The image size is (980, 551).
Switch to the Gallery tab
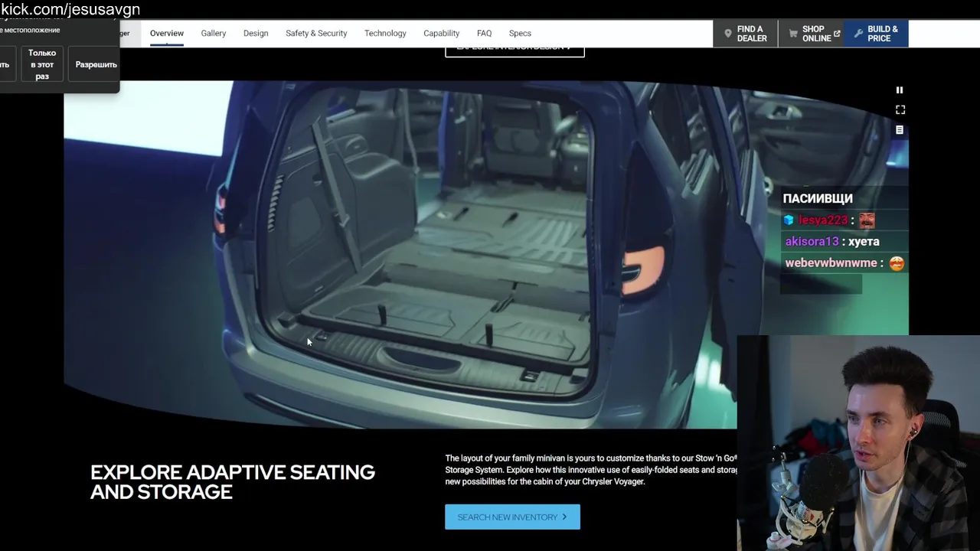pos(214,33)
